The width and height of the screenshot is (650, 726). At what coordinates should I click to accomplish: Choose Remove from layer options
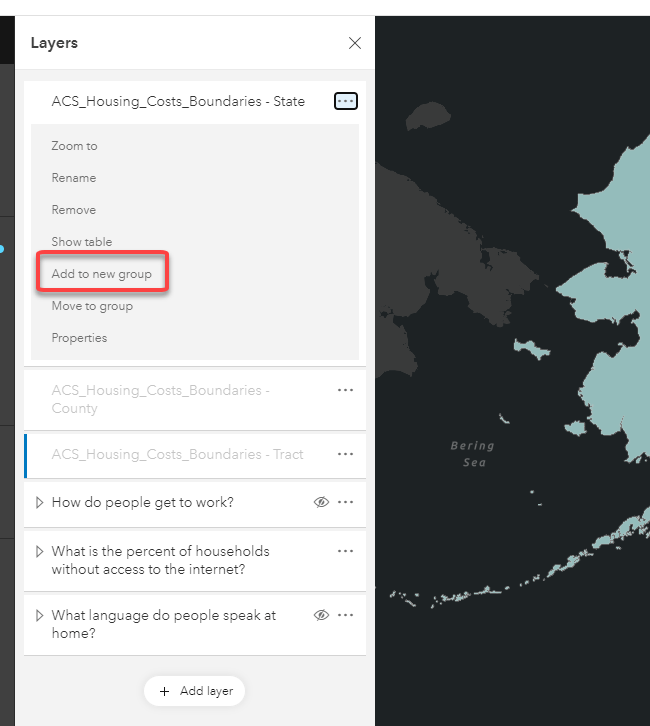74,210
